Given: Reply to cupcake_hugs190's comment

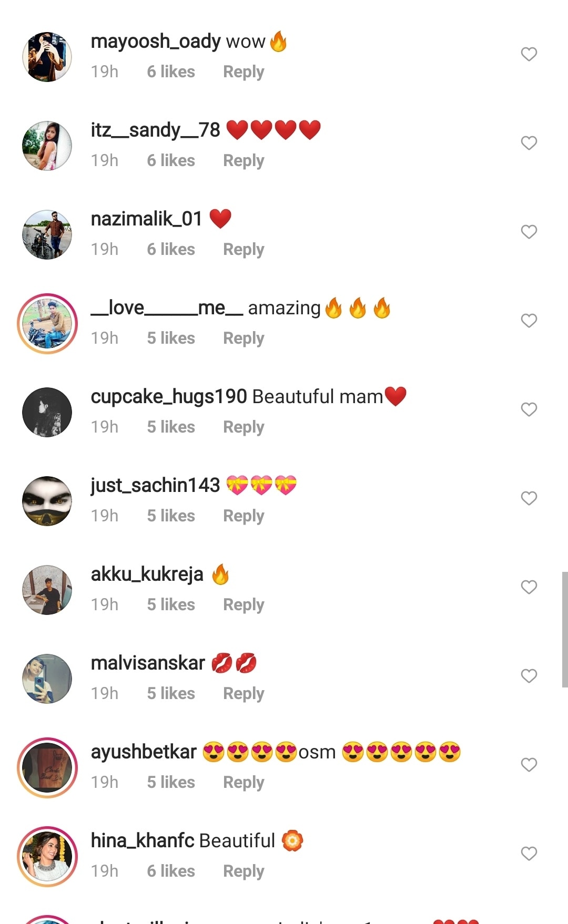Looking at the screenshot, I should 244,427.
